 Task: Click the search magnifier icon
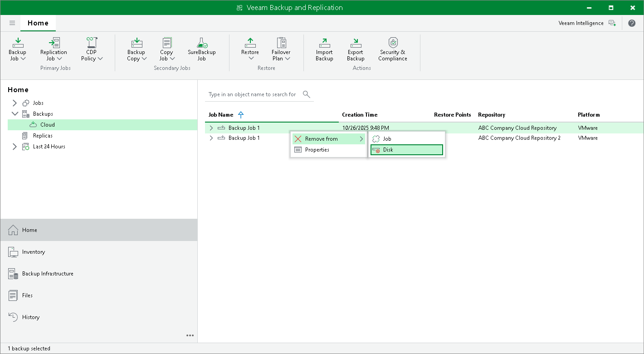point(307,94)
